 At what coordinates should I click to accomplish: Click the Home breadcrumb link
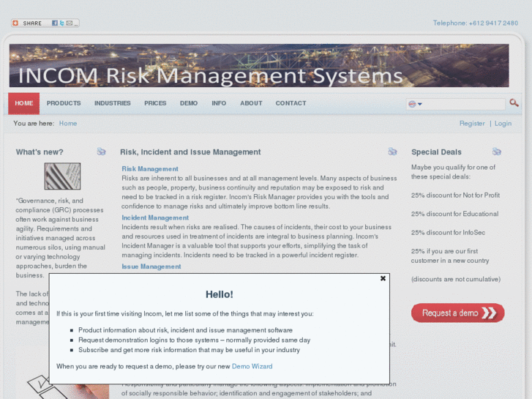68,123
